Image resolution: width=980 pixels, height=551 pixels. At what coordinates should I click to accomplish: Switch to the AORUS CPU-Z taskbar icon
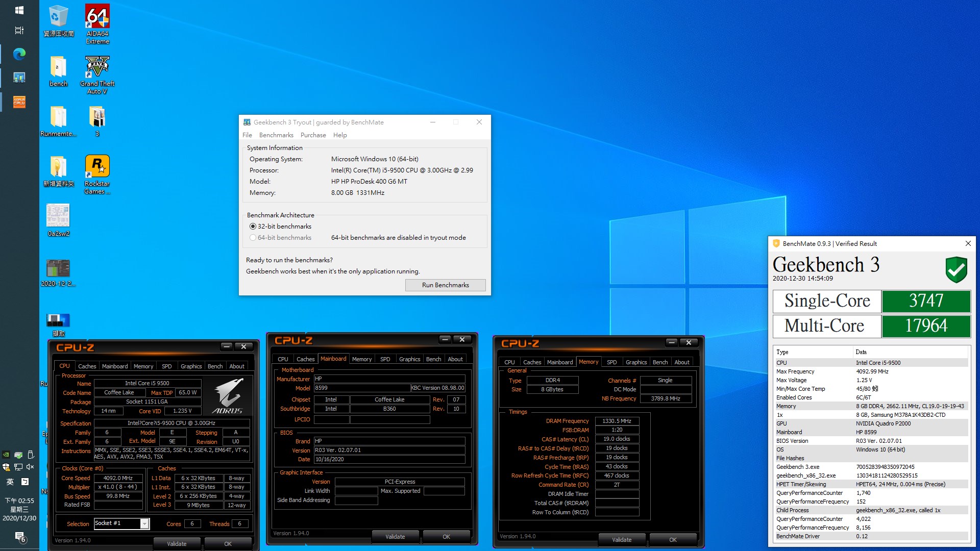coord(19,102)
